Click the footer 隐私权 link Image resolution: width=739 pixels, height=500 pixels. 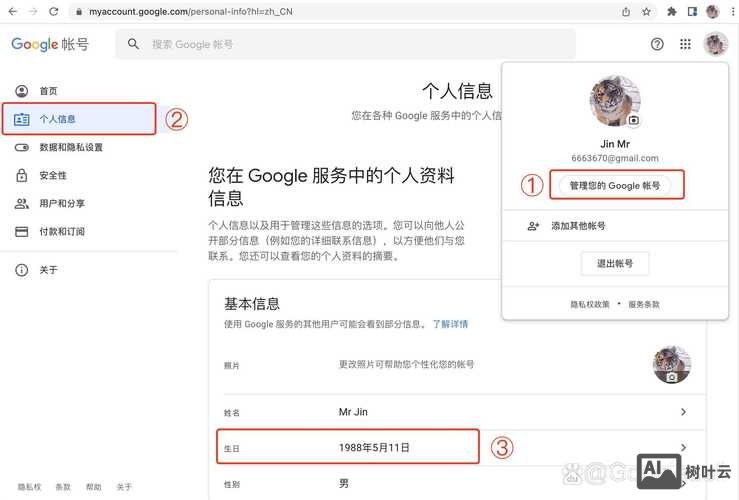click(x=29, y=487)
